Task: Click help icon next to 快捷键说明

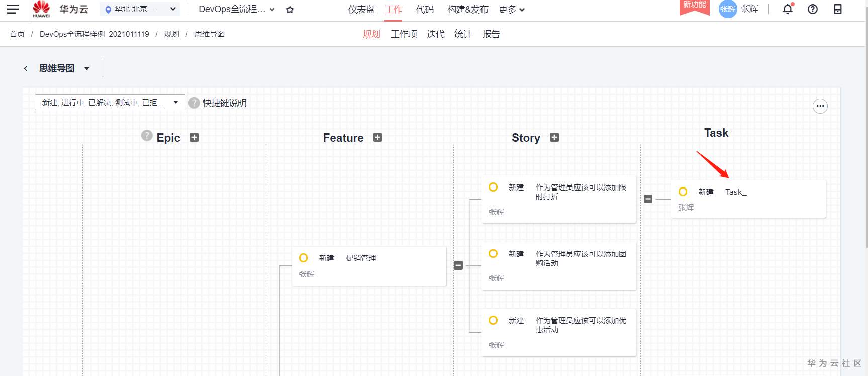Action: pos(194,103)
